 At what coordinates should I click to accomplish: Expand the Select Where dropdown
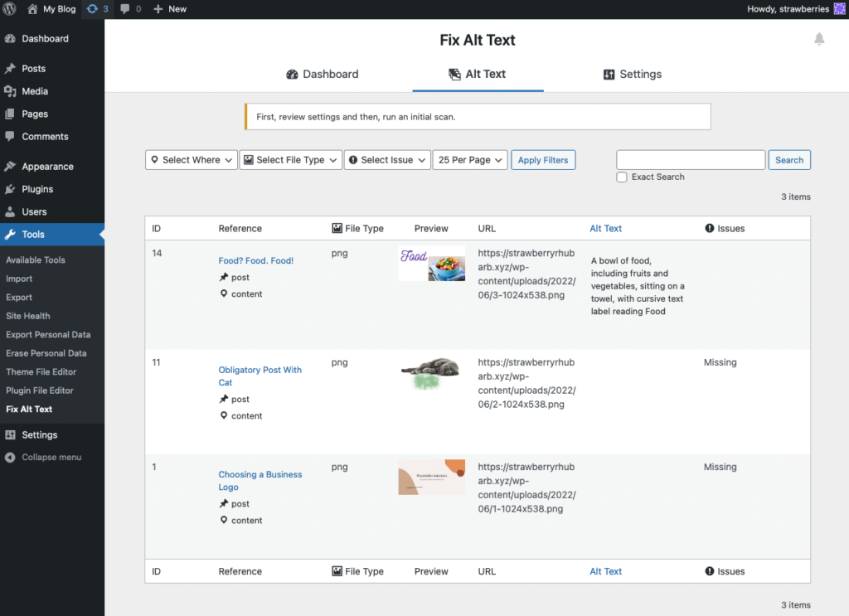coord(191,160)
